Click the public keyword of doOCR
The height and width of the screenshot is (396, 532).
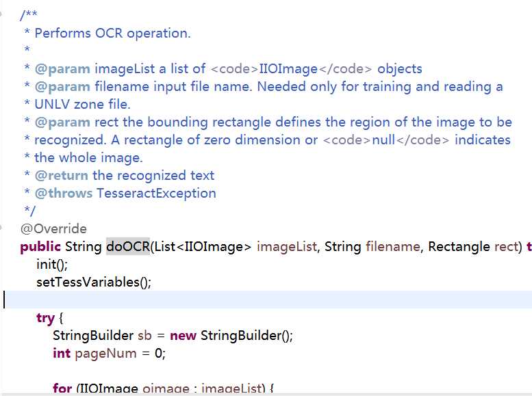click(x=40, y=247)
